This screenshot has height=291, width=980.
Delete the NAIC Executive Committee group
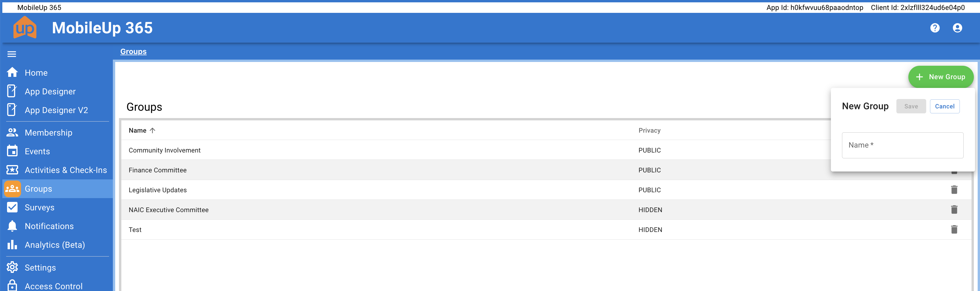pyautogui.click(x=954, y=209)
